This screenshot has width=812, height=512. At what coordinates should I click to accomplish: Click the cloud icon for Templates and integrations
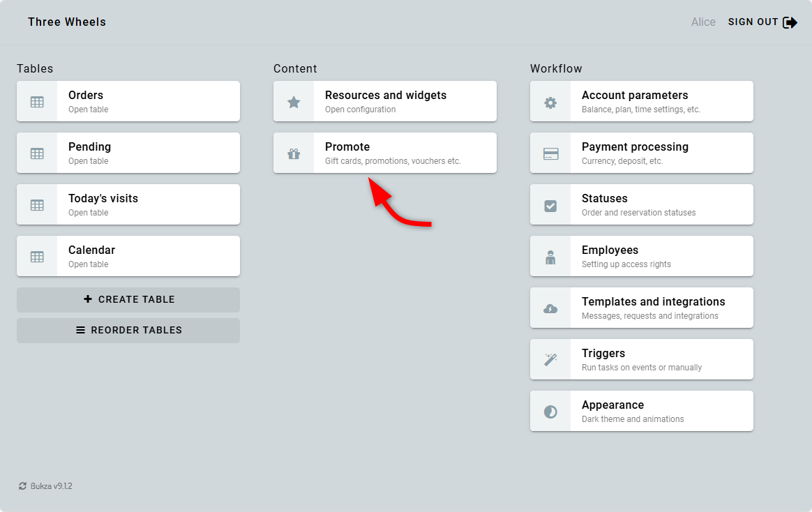(x=550, y=308)
